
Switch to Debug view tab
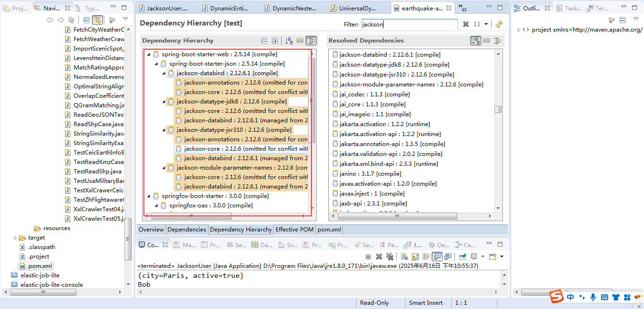pyautogui.click(x=438, y=245)
